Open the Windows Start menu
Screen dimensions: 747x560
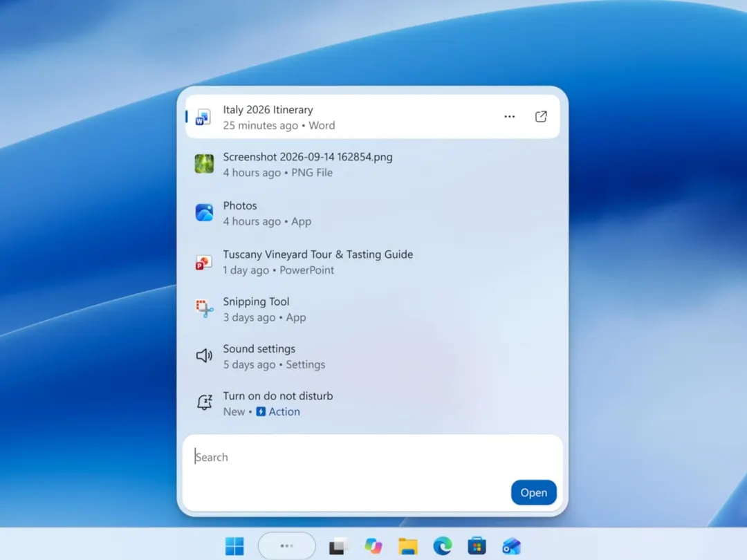(234, 545)
